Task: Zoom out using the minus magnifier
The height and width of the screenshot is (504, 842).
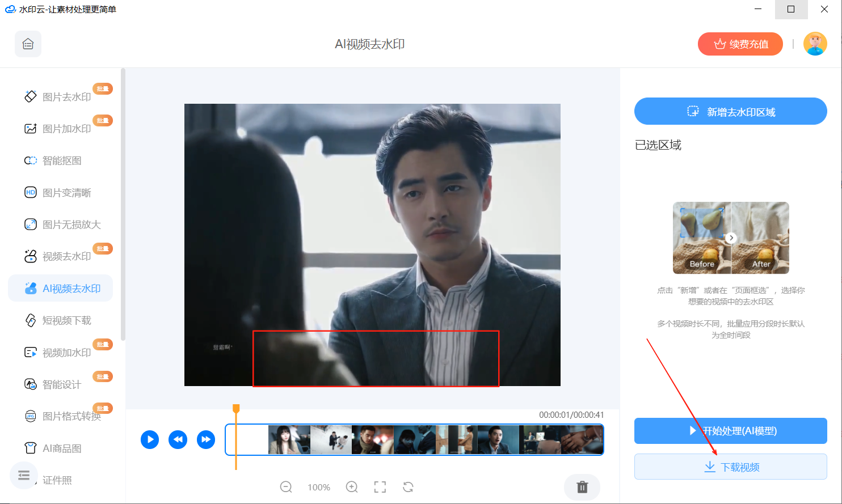Action: pyautogui.click(x=286, y=487)
